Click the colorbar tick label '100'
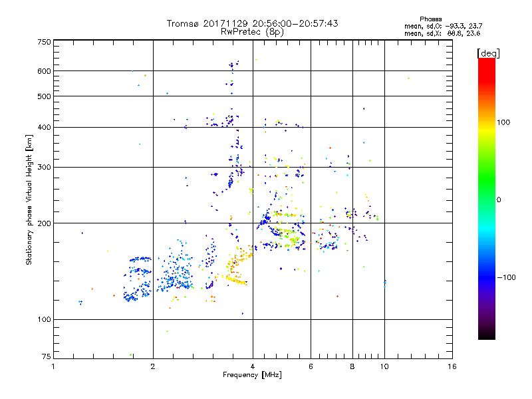 tap(503, 122)
